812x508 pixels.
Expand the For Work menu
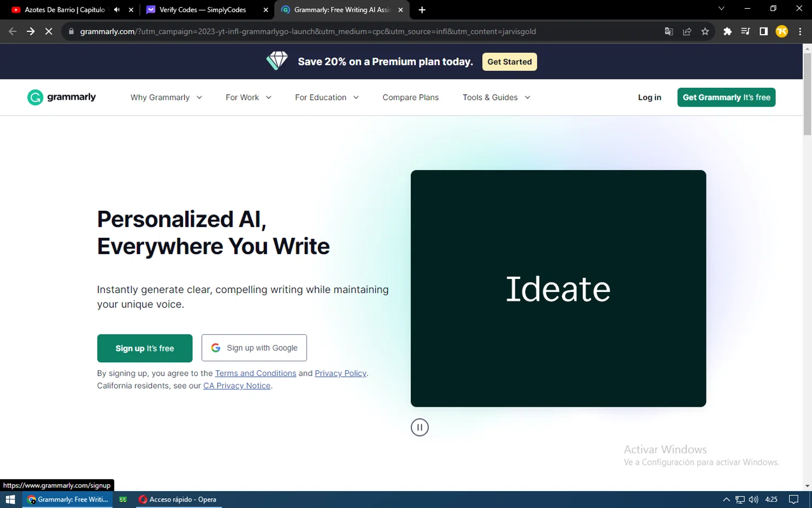click(x=248, y=97)
